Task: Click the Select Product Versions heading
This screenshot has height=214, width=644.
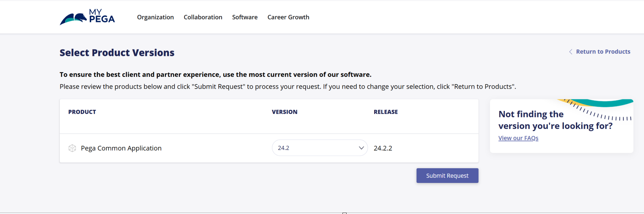Action: 117,53
